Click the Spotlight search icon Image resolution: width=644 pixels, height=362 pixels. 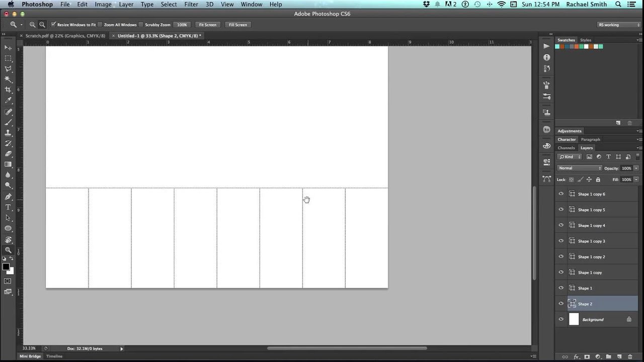[618, 5]
